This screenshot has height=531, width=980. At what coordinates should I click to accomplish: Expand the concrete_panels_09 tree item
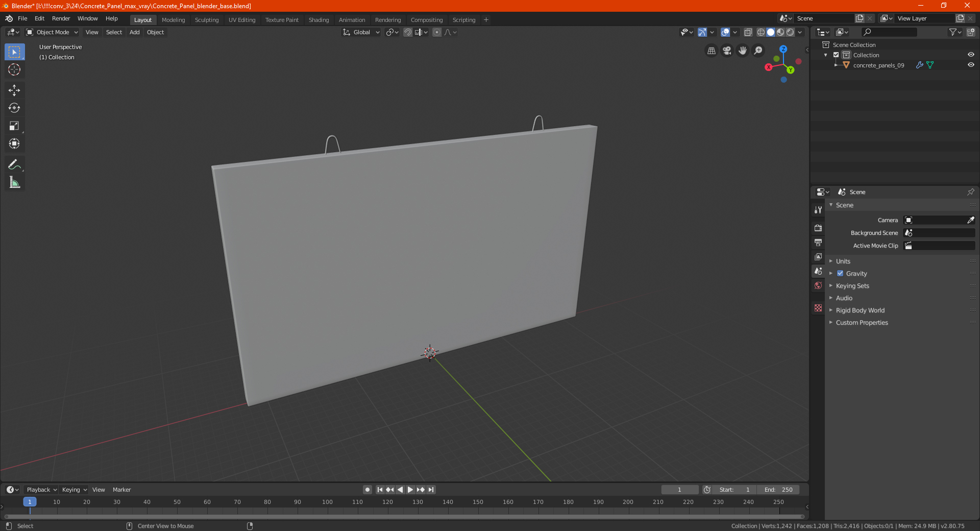click(x=836, y=65)
